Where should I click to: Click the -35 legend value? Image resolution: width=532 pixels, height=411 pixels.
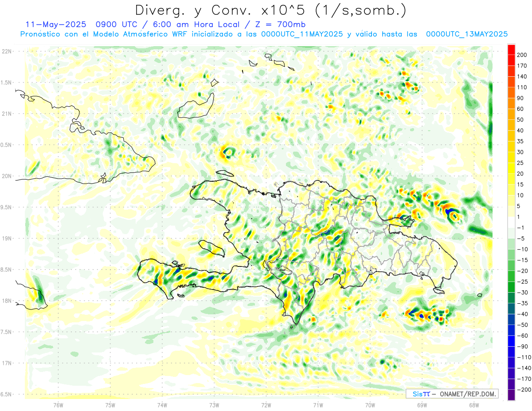point(522,303)
